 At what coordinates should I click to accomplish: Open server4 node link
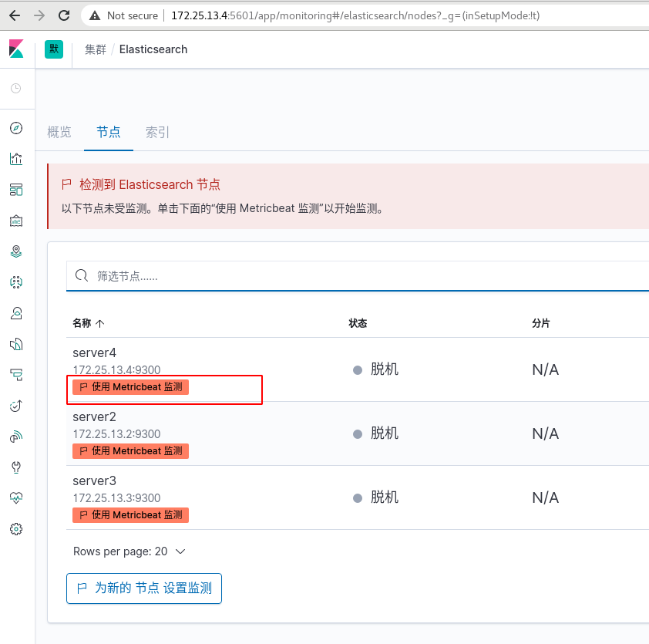94,353
